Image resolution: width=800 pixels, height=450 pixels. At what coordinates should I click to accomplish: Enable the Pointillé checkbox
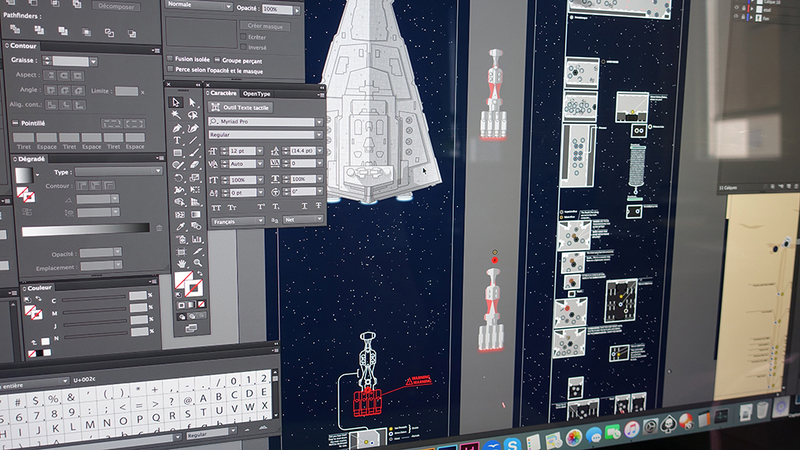click(x=15, y=123)
